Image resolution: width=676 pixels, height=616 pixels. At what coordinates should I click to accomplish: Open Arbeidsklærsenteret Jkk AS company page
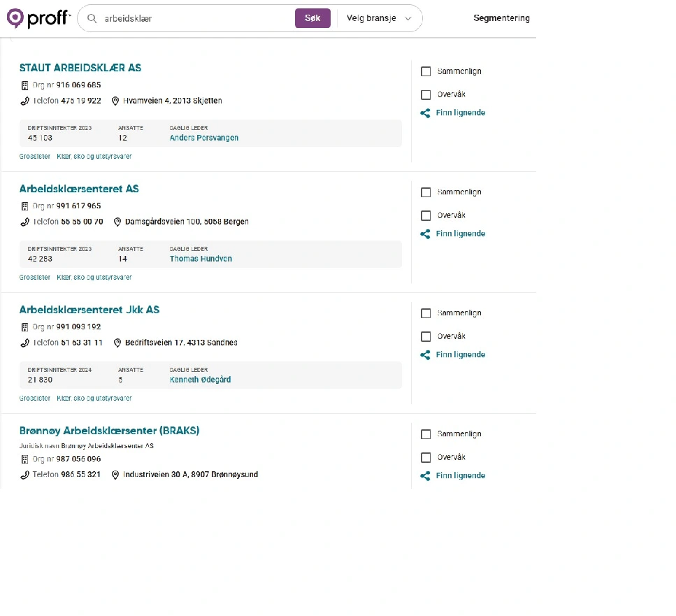(89, 310)
